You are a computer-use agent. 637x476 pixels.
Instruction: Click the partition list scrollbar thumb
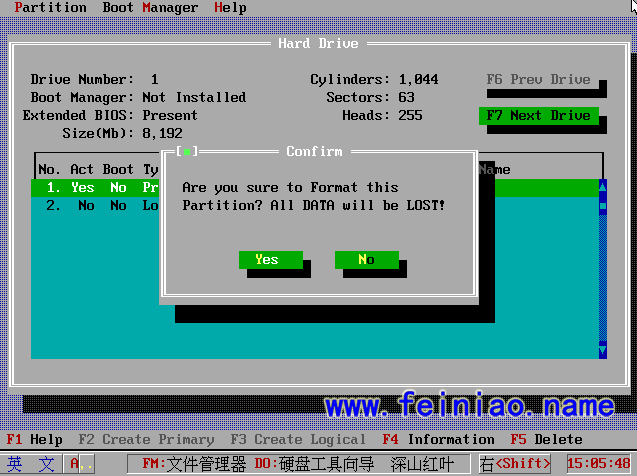coord(602,206)
